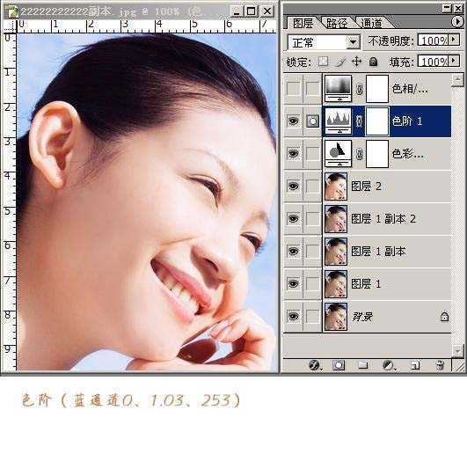Minimize the layers palette
This screenshot has width=467, height=476.
coord(447,8)
